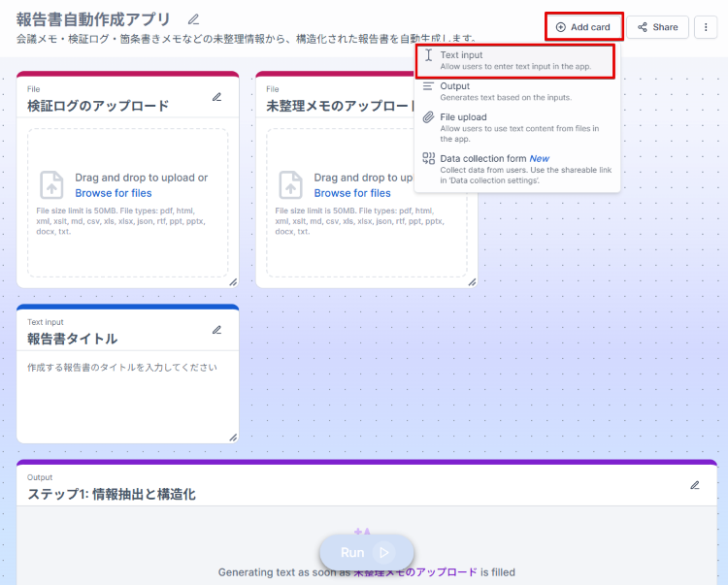Open the Add card dropdown
728x585 pixels.
click(x=583, y=27)
